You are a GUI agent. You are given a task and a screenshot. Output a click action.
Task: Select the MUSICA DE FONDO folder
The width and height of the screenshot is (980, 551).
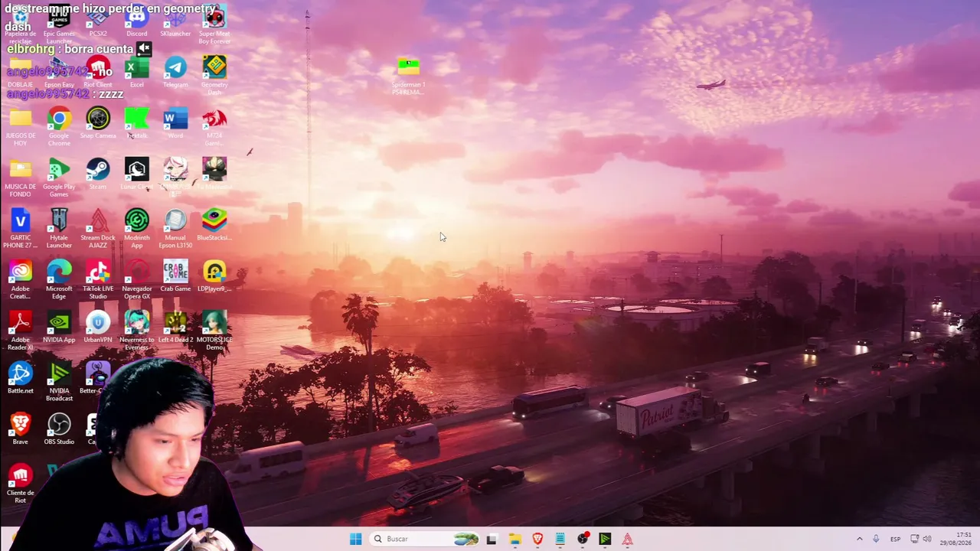pyautogui.click(x=21, y=178)
